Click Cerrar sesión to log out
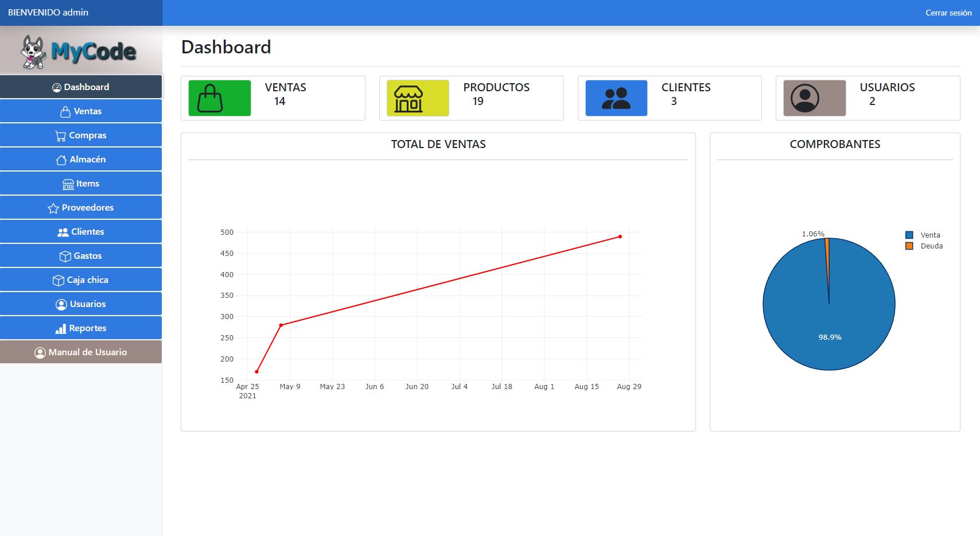The width and height of the screenshot is (980, 536). click(x=948, y=13)
